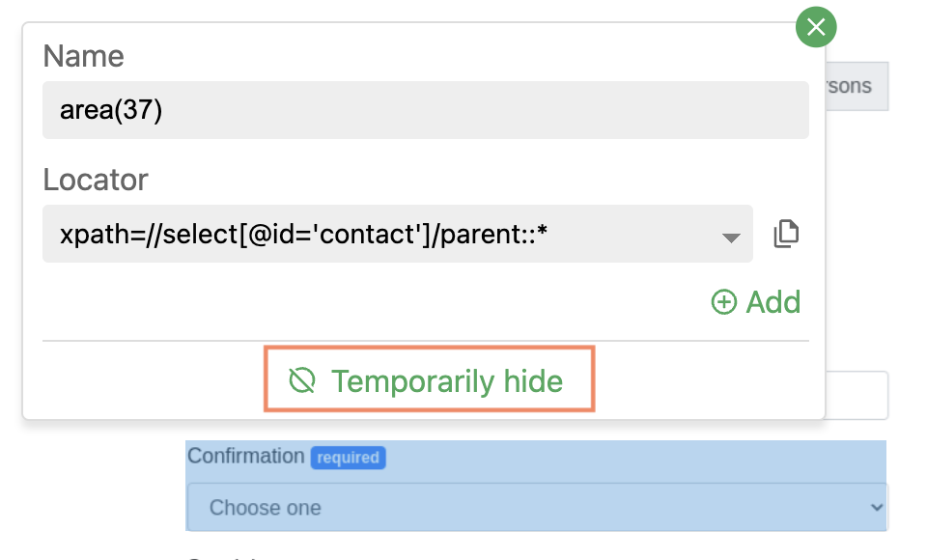Click the Temporarily hide button

point(429,379)
